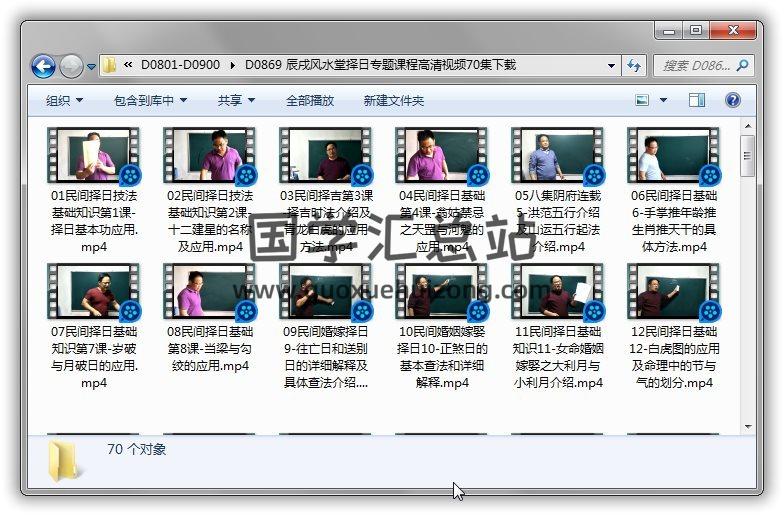Click the 70 个对象 status text
784x516 pixels.
pos(136,449)
